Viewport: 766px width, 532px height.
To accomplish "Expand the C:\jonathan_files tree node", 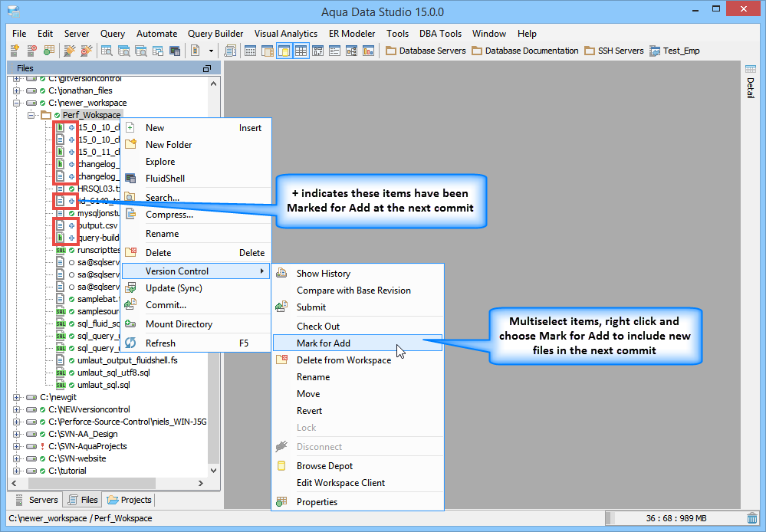I will point(17,90).
